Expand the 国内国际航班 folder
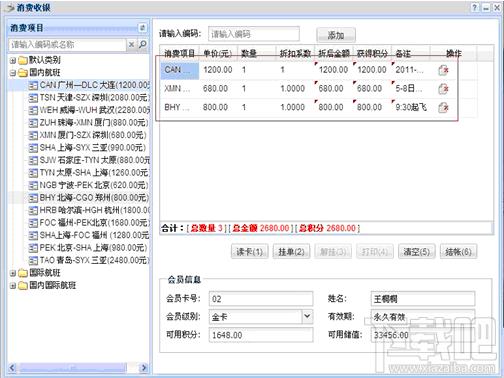The height and width of the screenshot is (378, 504). click(x=13, y=286)
